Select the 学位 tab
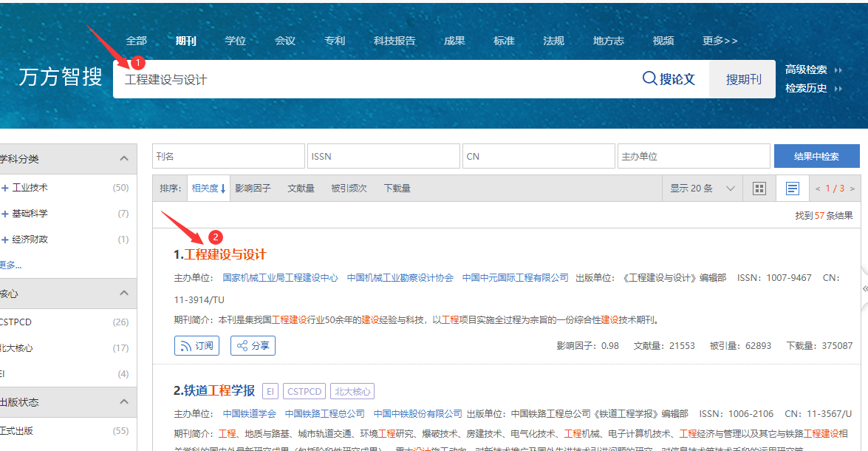Screen dimensions: 868x451 pos(235,41)
